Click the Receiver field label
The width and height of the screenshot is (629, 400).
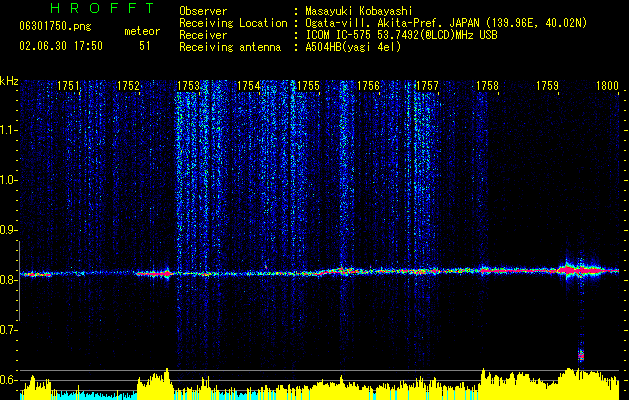[x=203, y=35]
